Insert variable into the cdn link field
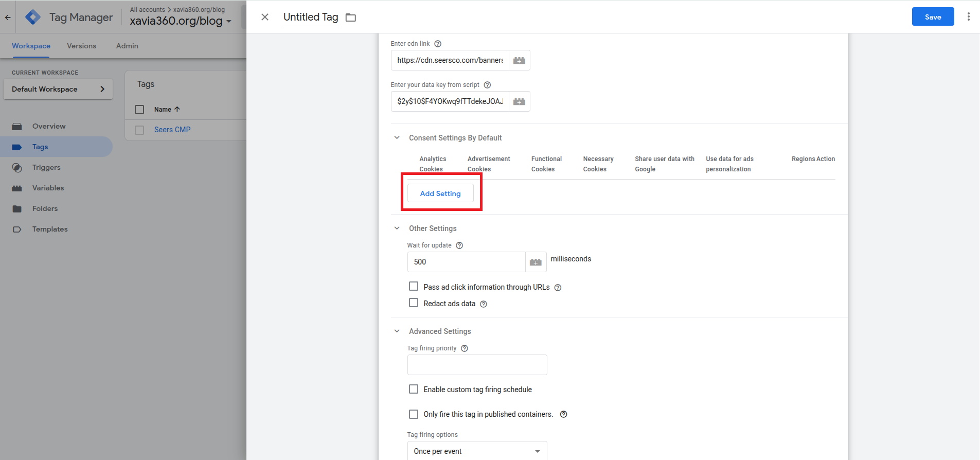This screenshot has height=460, width=980. [x=520, y=60]
